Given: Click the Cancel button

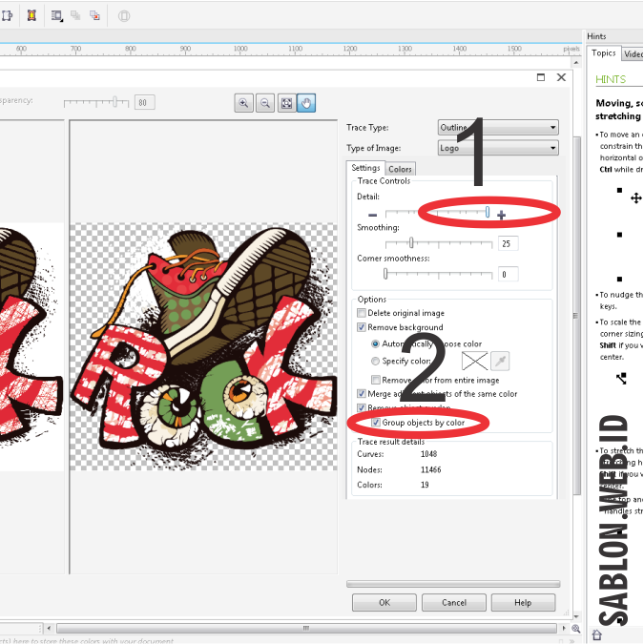Looking at the screenshot, I should coord(454,603).
